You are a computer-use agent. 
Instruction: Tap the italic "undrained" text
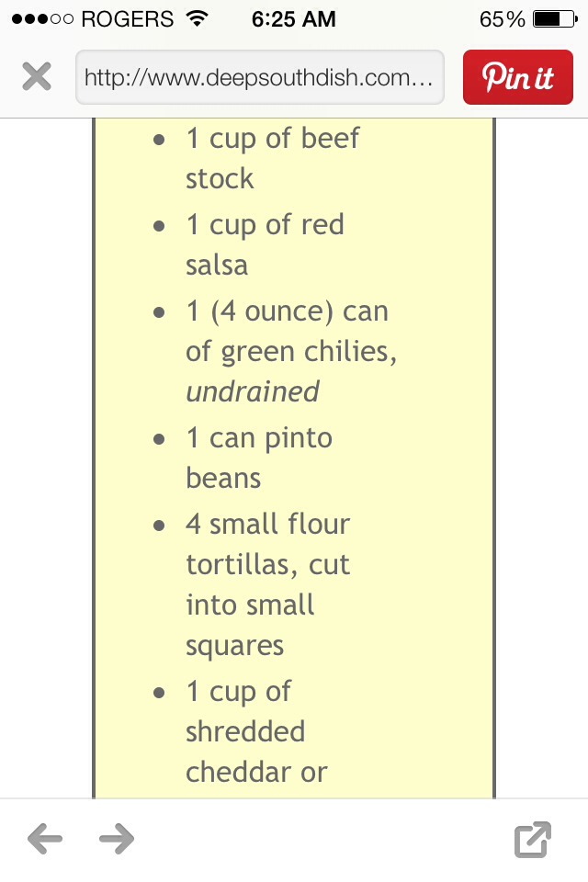click(253, 391)
